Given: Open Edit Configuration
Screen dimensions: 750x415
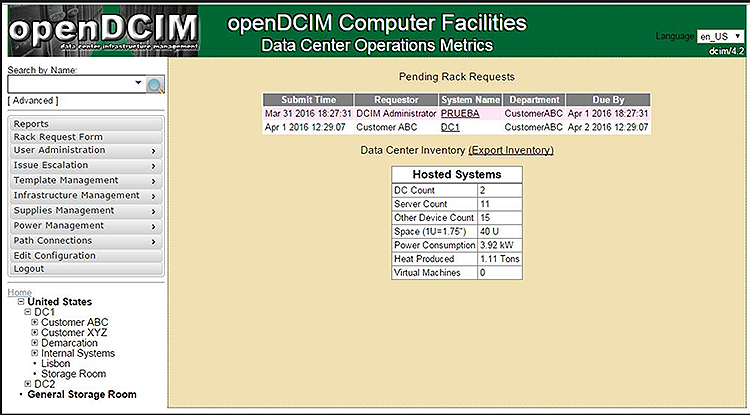Looking at the screenshot, I should tap(86, 255).
